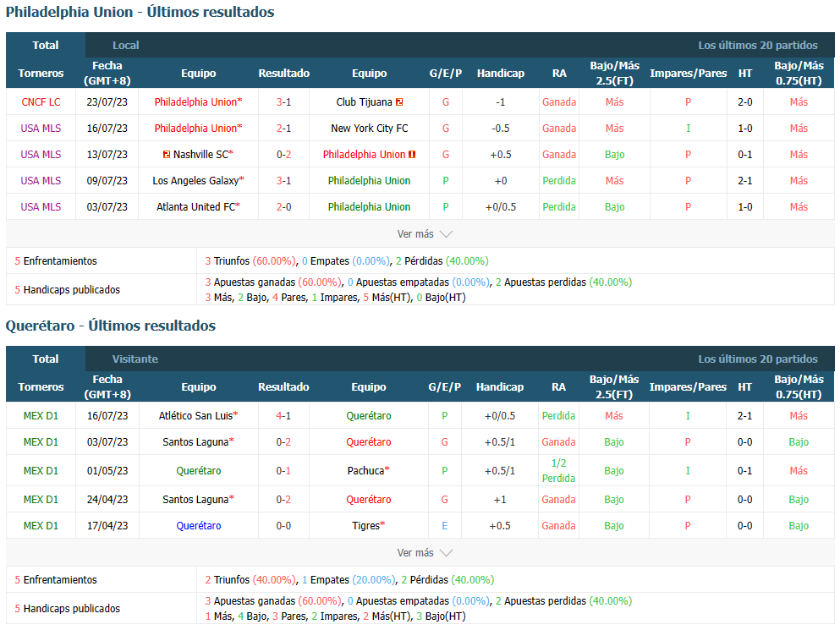
Task: Click the G/E/P header in the Querétaro table
Action: point(445,386)
